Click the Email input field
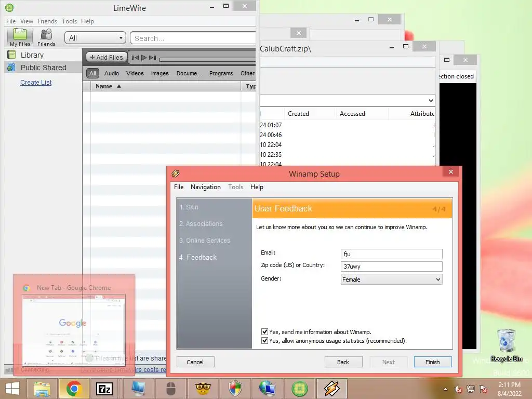This screenshot has height=399, width=532. coord(392,254)
